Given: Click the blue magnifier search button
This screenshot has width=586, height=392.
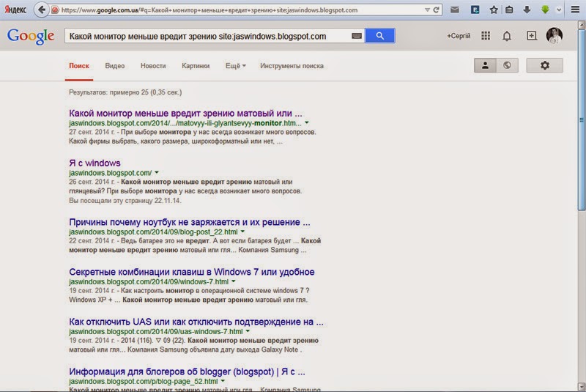Looking at the screenshot, I should tap(379, 36).
